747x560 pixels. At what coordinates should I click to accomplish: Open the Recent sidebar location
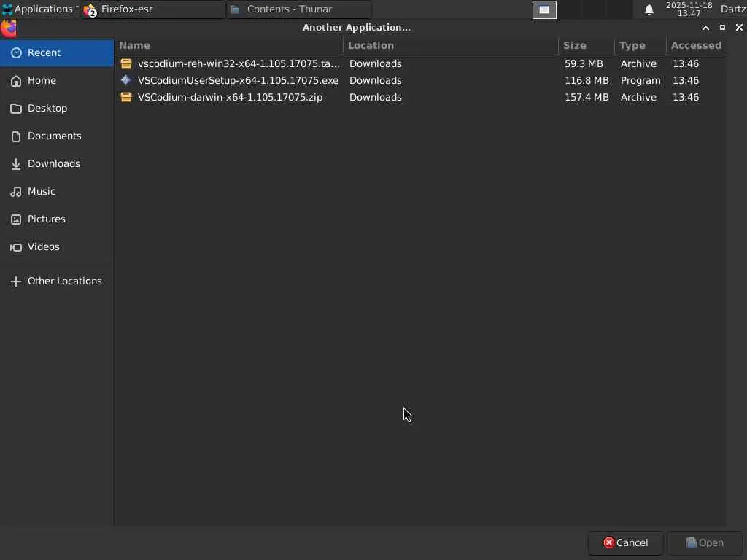tap(57, 52)
